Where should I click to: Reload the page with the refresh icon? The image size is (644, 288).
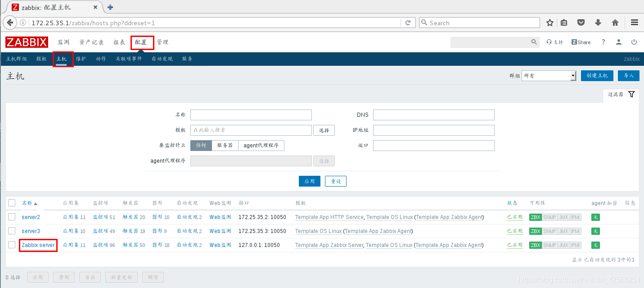[408, 23]
